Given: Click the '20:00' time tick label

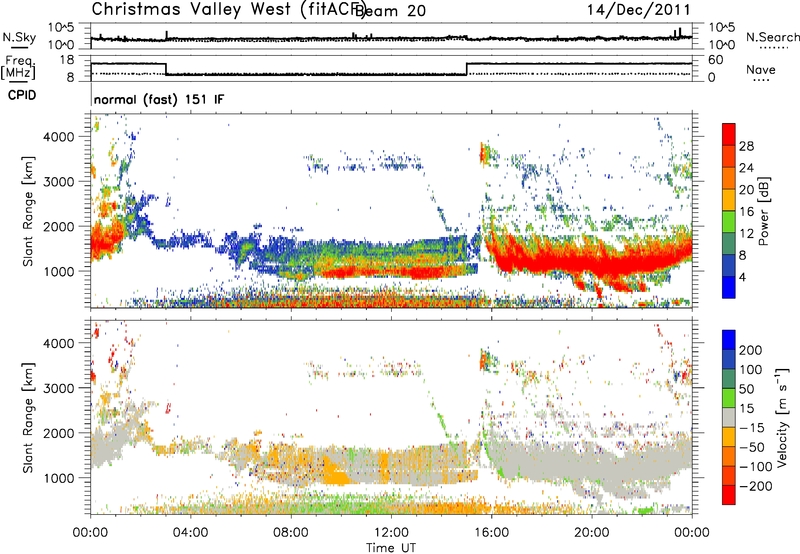Looking at the screenshot, I should tap(591, 533).
